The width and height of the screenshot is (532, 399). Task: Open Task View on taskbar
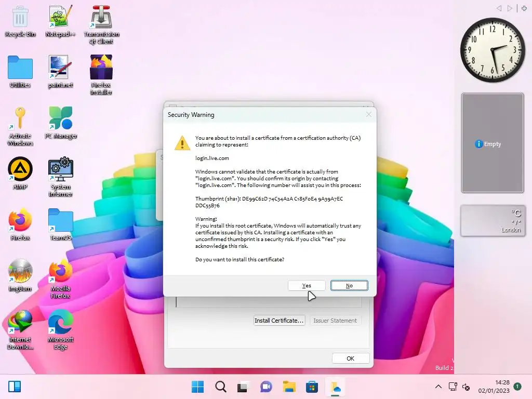[242, 387]
